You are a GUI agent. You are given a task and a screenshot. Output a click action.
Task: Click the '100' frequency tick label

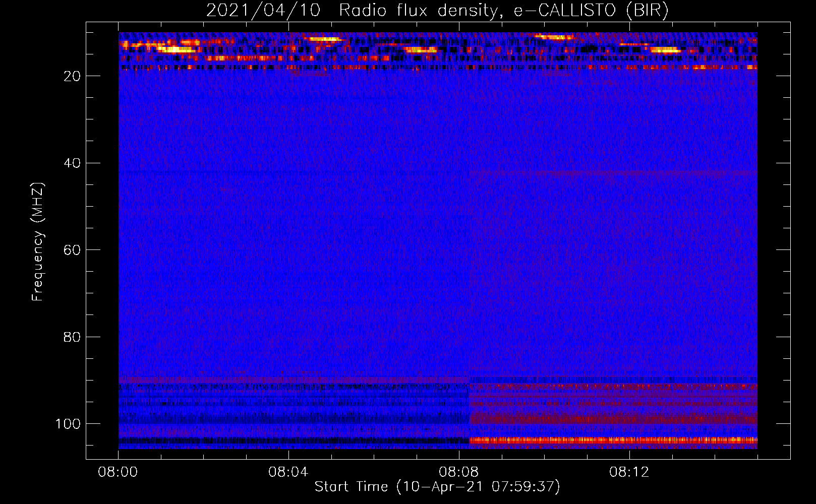tap(68, 424)
